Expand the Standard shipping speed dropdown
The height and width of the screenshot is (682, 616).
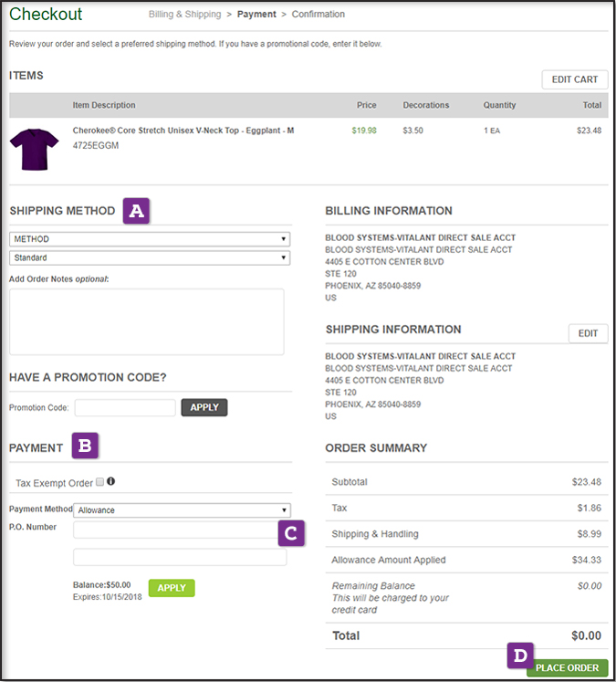[x=150, y=258]
